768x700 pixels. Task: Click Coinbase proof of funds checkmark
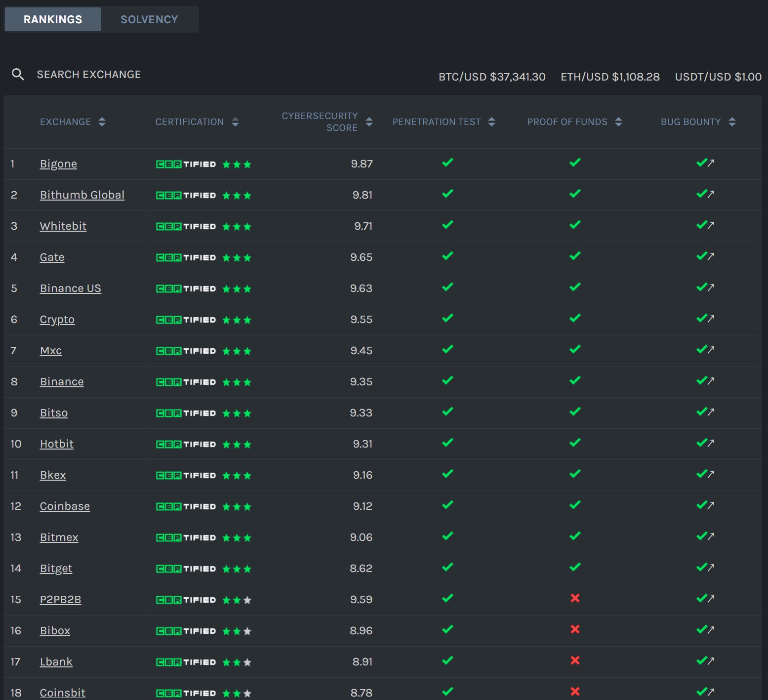pos(575,505)
